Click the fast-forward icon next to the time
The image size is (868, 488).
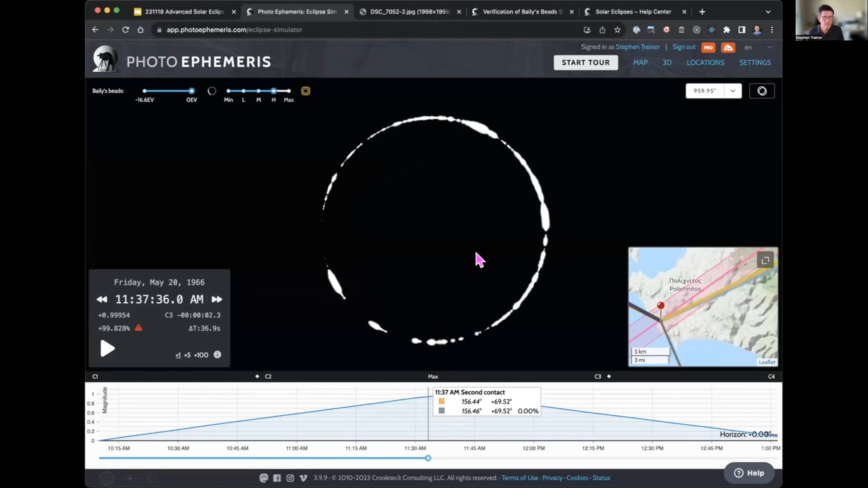pyautogui.click(x=217, y=299)
